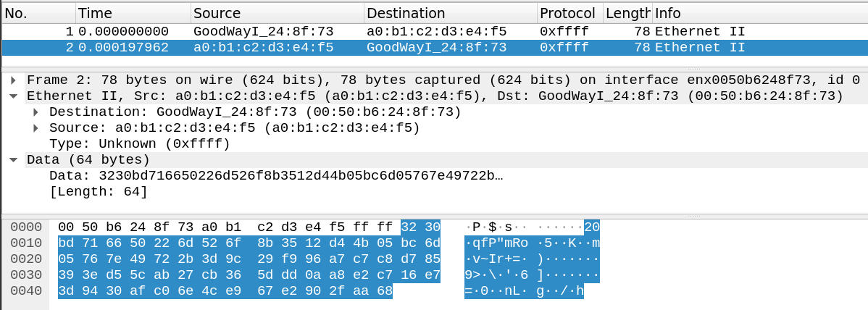This screenshot has height=310, width=868.
Task: Sort packets by the No. column
Action: 38,13
